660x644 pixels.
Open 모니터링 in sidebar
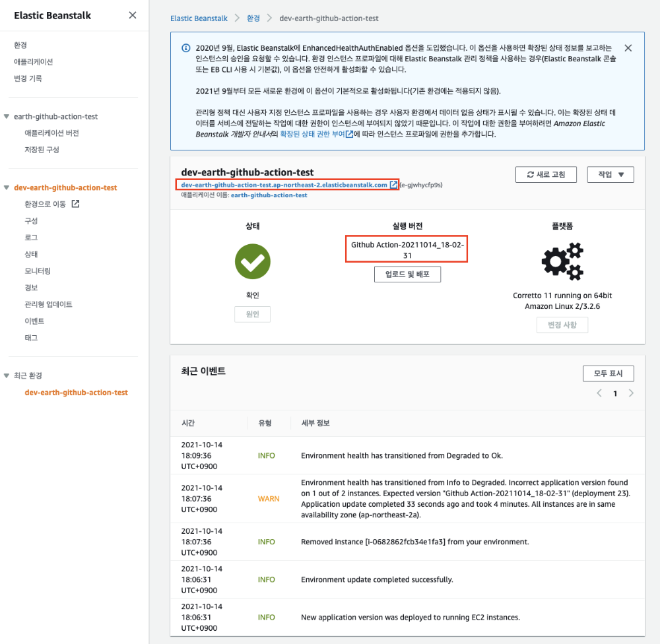[x=38, y=271]
